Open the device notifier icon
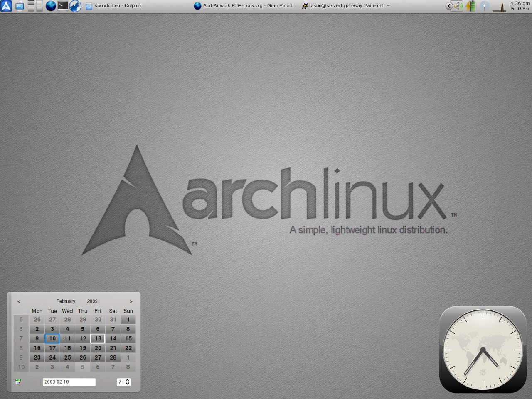The height and width of the screenshot is (399, 532). coord(20,6)
